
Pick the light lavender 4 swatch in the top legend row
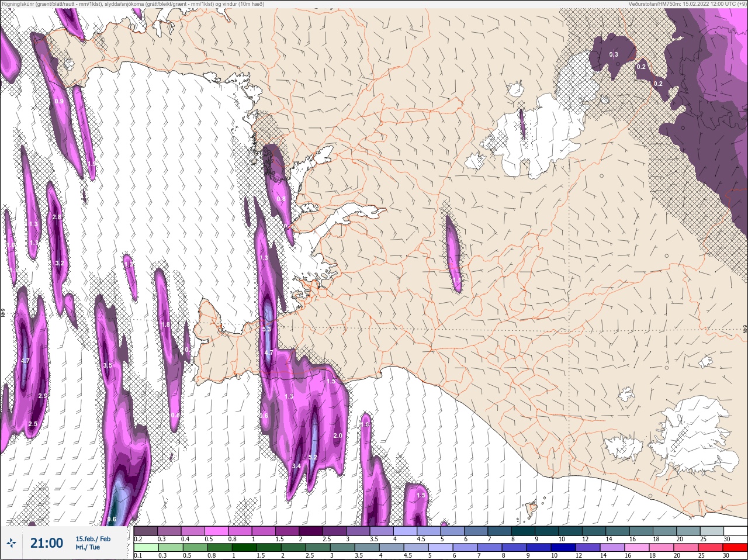[x=405, y=531]
